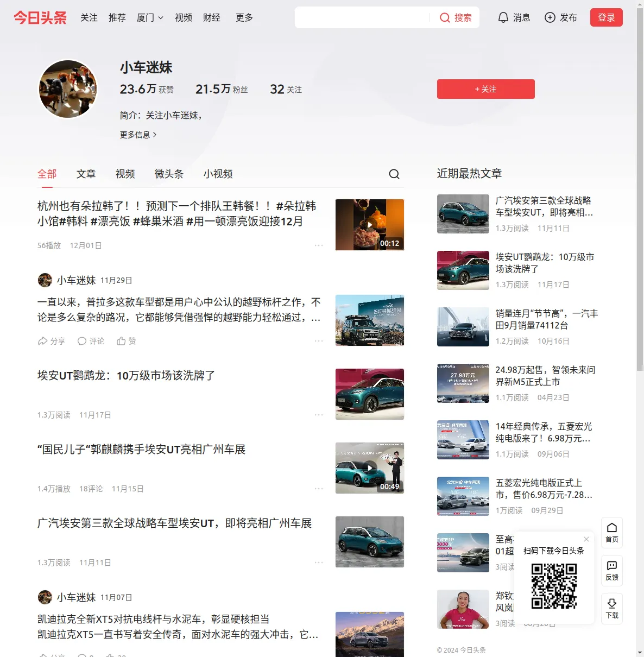Viewport: 644px width, 657px height.
Task: Open more options dots on the 广汽埃安第三款 article
Action: (319, 563)
